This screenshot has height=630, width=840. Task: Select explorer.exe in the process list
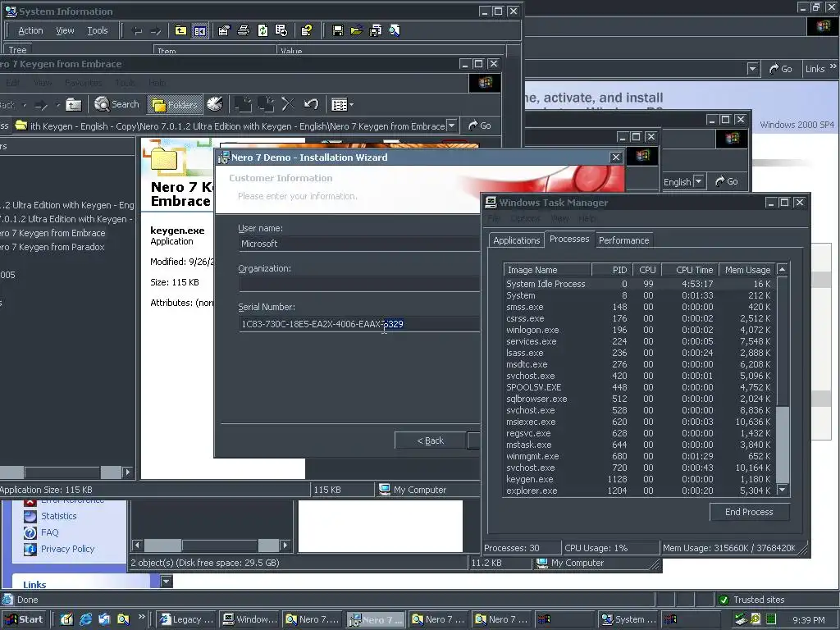640,491
